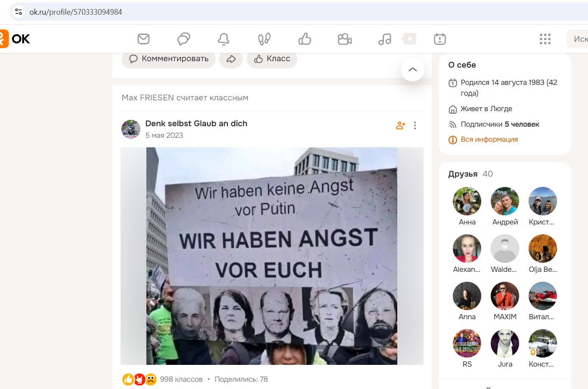Open the notifications bell icon
This screenshot has height=389, width=588.
click(223, 39)
